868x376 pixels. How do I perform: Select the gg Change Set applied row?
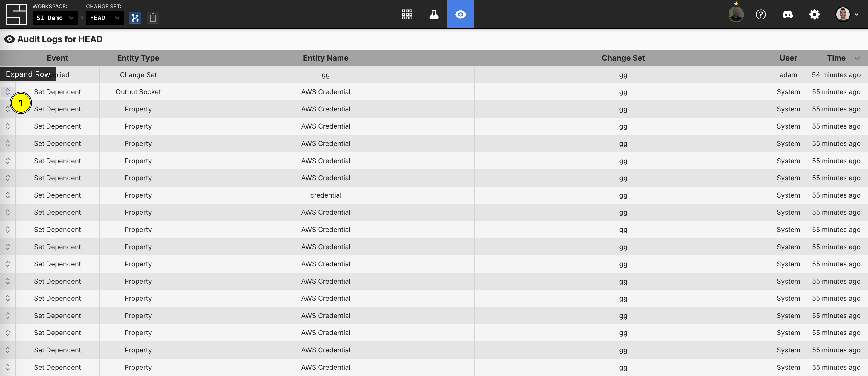(325, 75)
